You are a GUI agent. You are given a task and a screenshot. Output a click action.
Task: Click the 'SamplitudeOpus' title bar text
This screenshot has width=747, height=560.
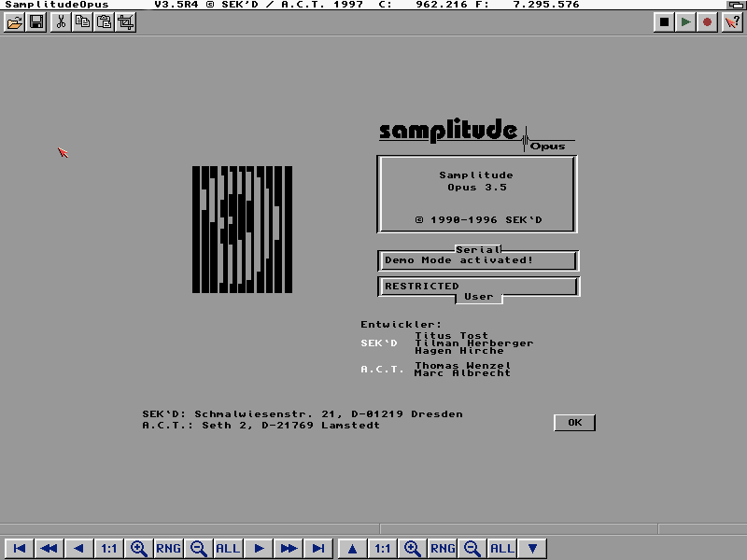coord(57,5)
